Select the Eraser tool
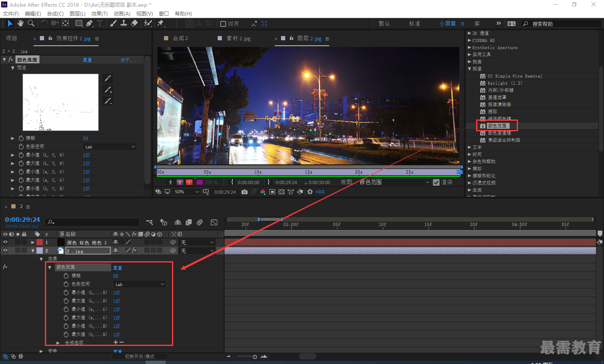The image size is (604, 364). pyautogui.click(x=134, y=23)
